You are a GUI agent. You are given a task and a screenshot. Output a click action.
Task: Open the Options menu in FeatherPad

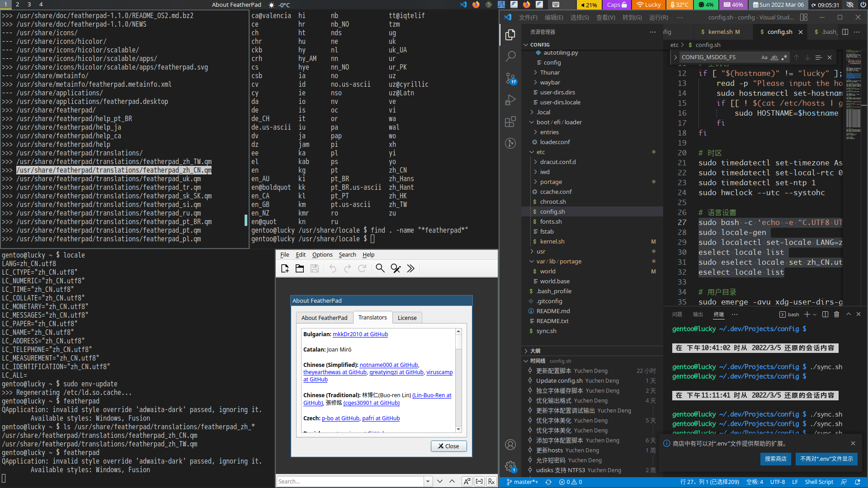322,254
